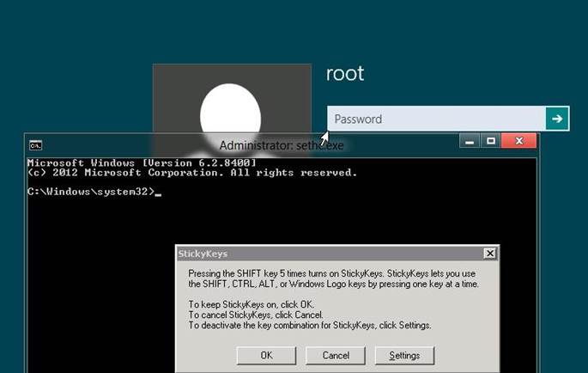
Task: Click Cancel in the StickyKeys dialog
Action: click(x=336, y=355)
